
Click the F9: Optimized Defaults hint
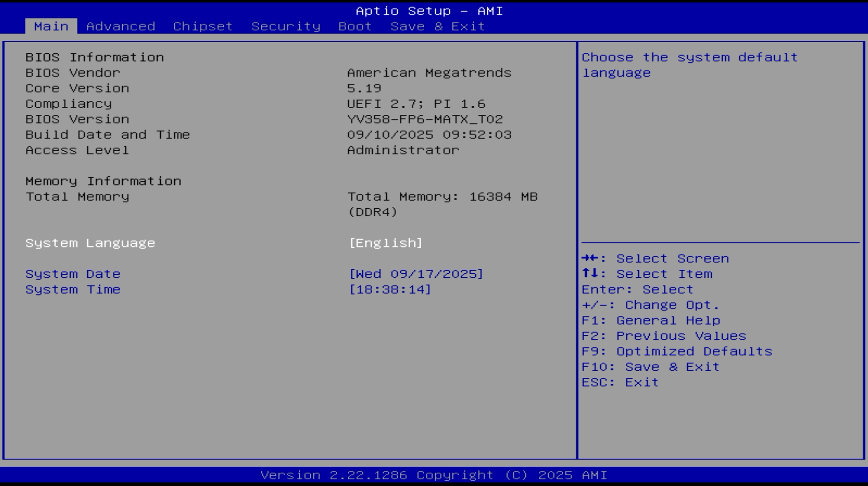pos(677,352)
